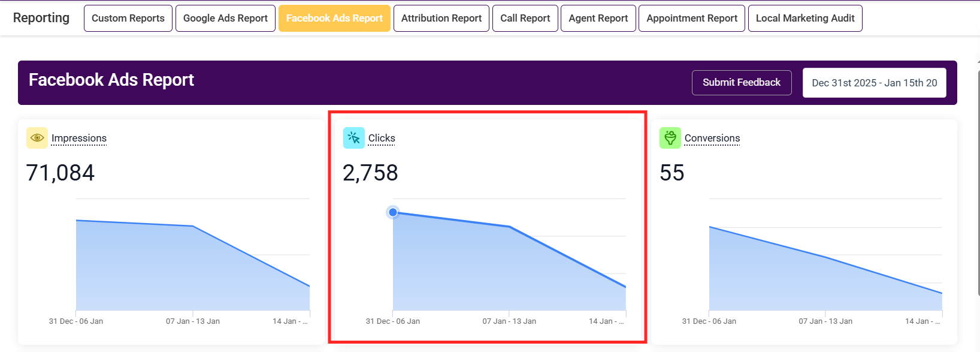Click the 71,084 impressions value
The image size is (980, 352).
61,173
